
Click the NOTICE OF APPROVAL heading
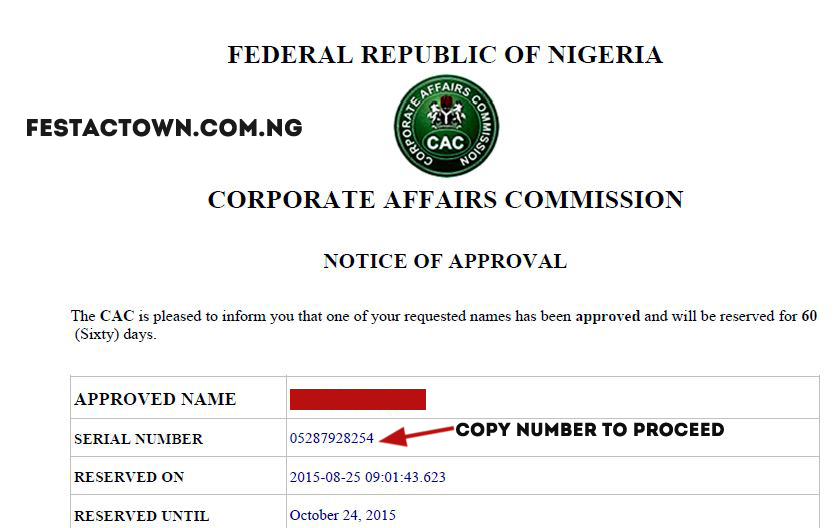(445, 261)
